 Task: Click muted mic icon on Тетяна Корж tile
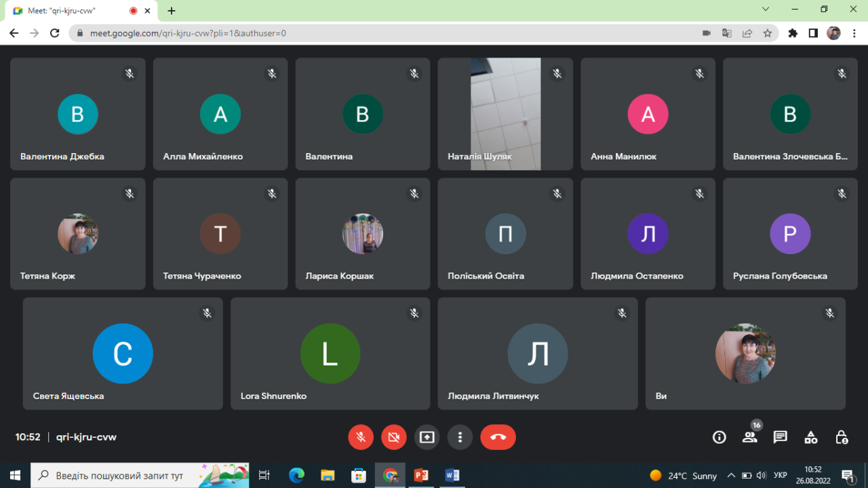point(130,194)
